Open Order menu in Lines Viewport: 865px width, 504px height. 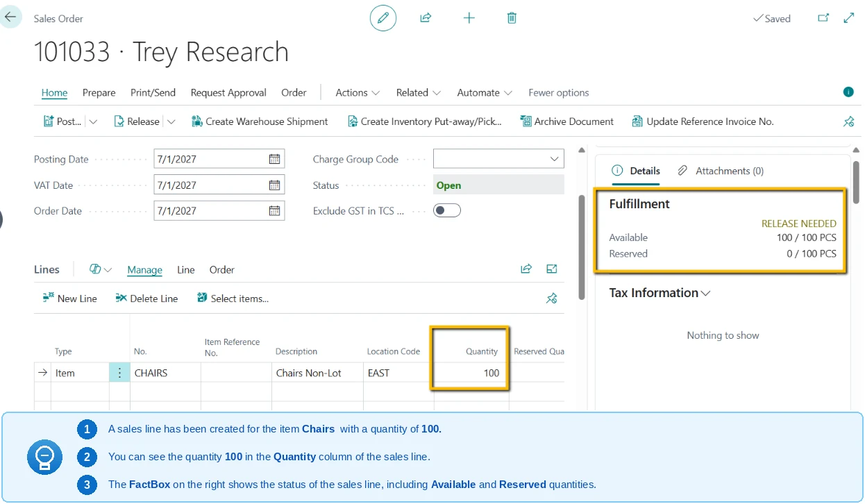222,269
